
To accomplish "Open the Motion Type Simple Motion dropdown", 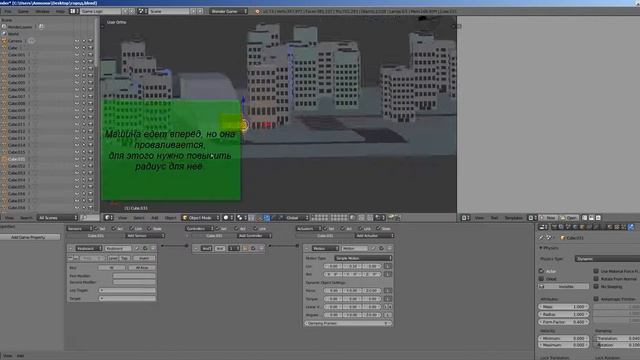I will coord(363,258).
